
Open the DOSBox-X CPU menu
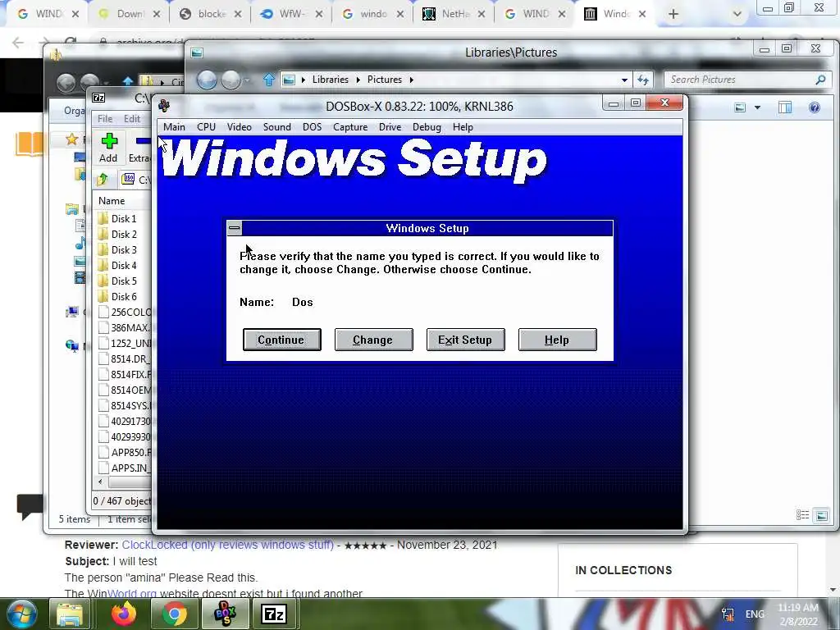206,127
